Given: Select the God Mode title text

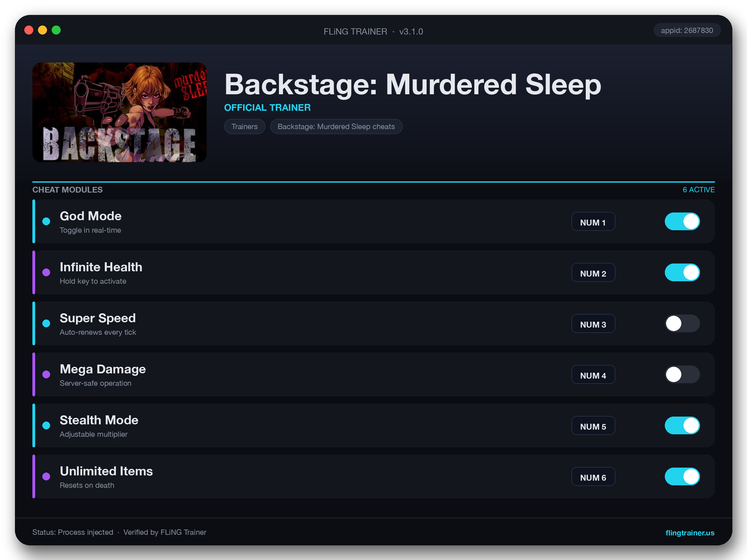Looking at the screenshot, I should click(x=91, y=216).
